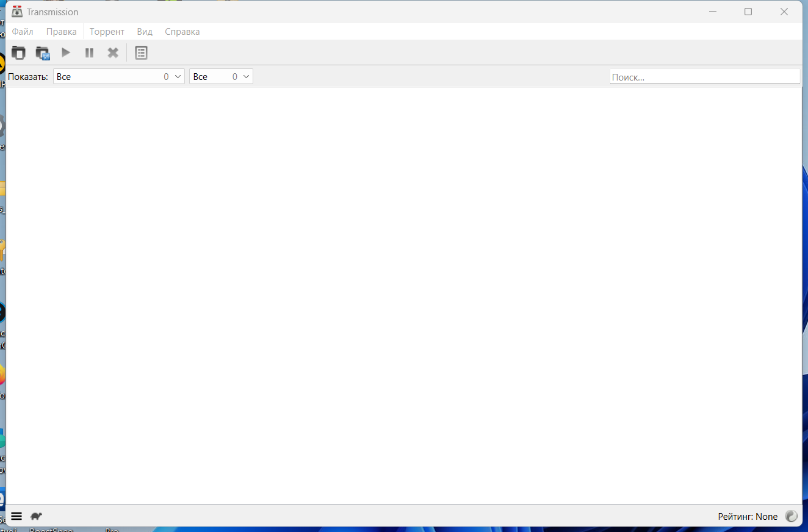
Task: Pause torrent with the pause icon
Action: point(89,53)
